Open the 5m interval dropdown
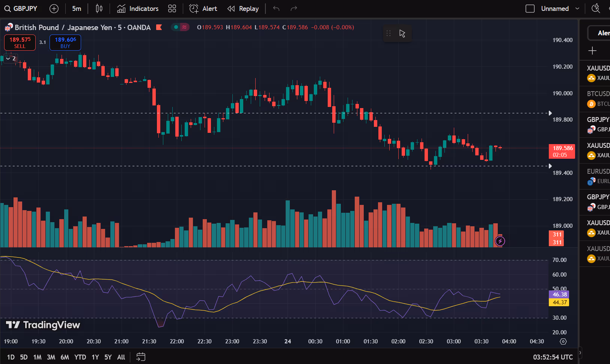 coord(77,9)
